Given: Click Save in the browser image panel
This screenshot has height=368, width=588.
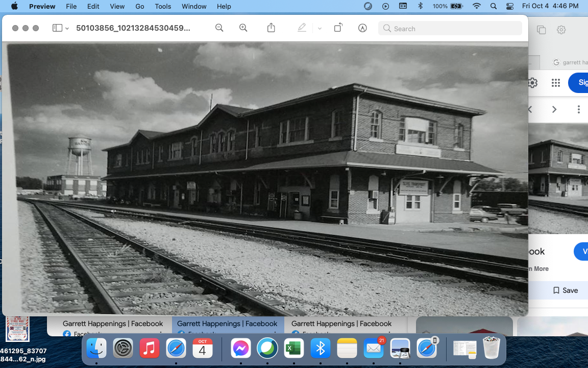Looking at the screenshot, I should click(x=566, y=290).
